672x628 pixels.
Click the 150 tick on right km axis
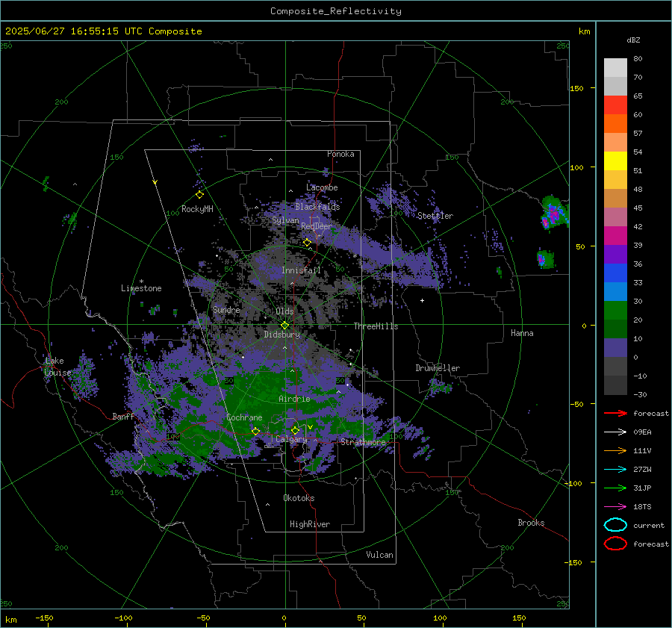tap(576, 88)
